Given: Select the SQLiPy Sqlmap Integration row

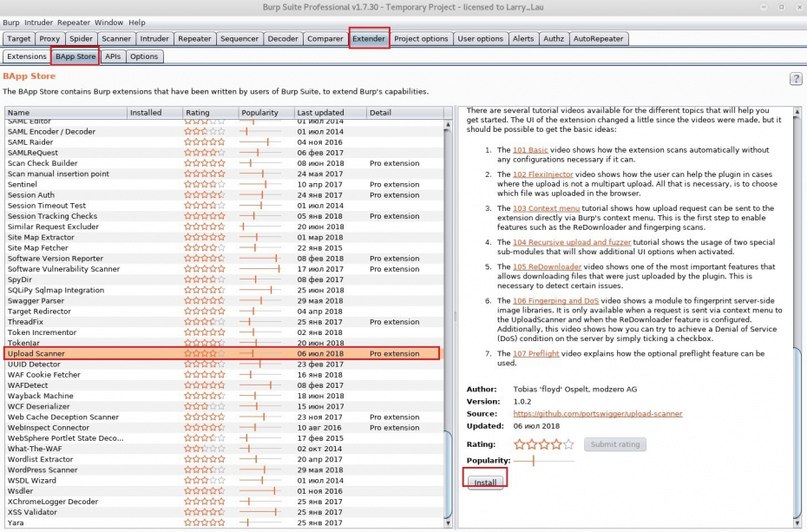Looking at the screenshot, I should [223, 290].
